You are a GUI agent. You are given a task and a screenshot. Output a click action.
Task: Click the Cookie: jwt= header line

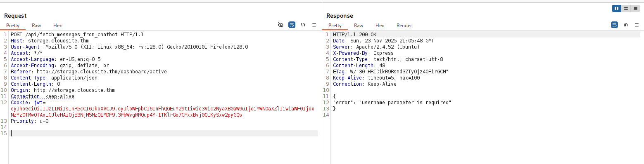click(28, 103)
